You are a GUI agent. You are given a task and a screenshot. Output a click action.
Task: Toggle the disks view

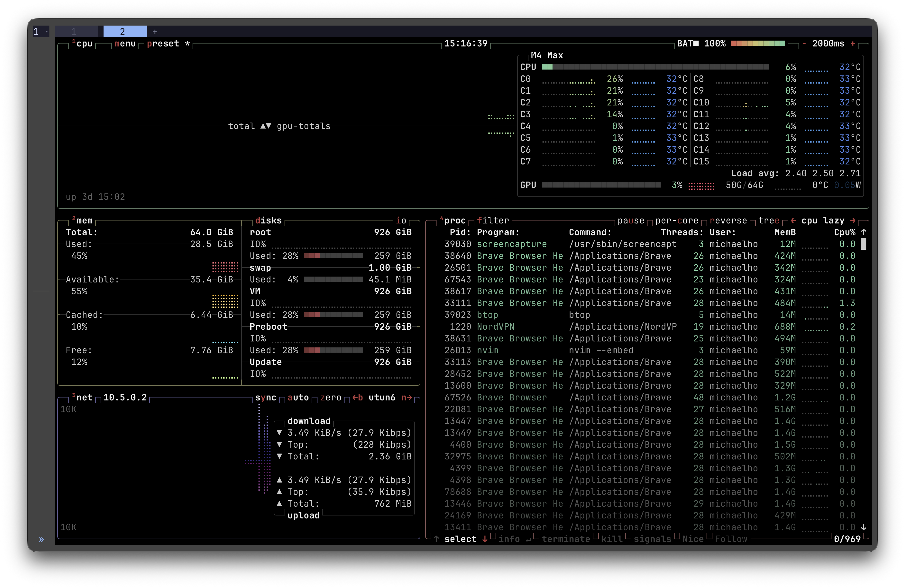(x=269, y=220)
